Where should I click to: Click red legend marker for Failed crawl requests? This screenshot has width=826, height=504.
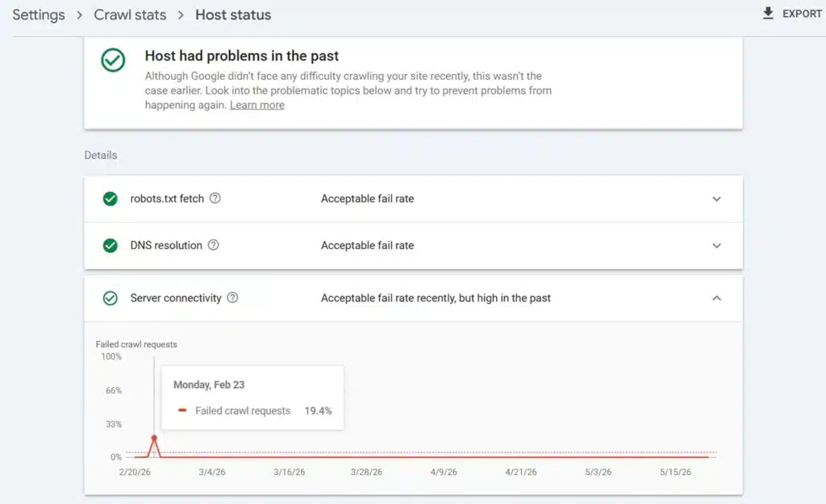[182, 410]
